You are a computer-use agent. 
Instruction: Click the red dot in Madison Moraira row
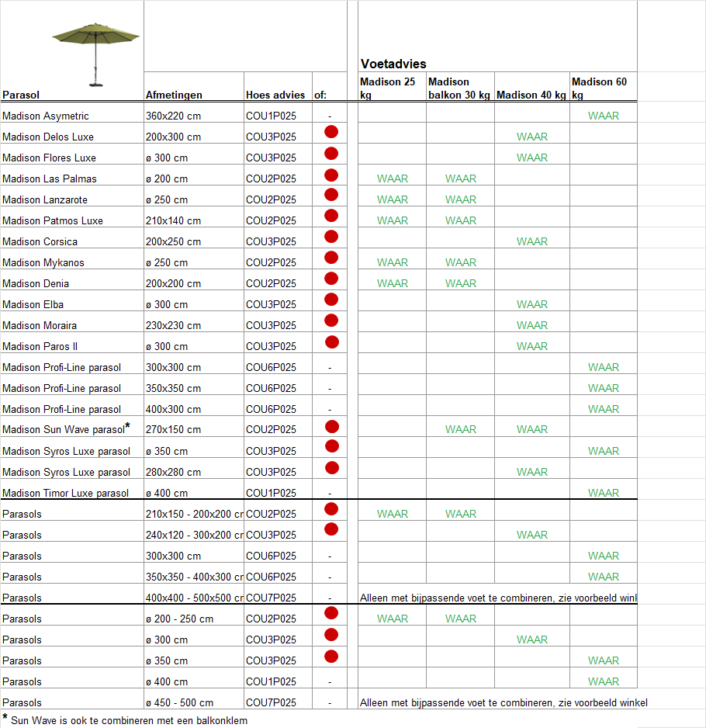(x=331, y=321)
